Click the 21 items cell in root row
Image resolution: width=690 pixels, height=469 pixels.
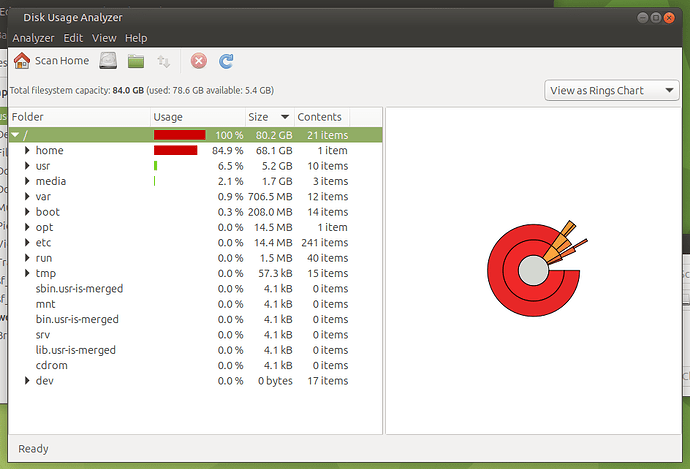tap(327, 135)
